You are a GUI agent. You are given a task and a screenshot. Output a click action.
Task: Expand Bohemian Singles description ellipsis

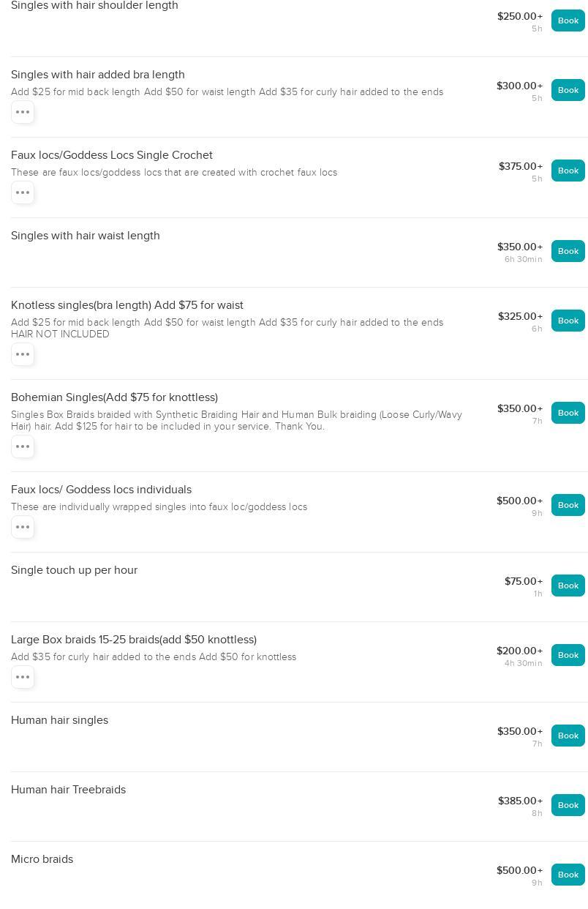[23, 446]
